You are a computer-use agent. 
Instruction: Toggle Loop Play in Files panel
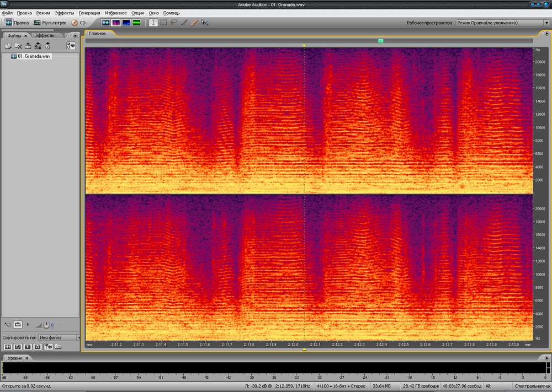point(18,325)
